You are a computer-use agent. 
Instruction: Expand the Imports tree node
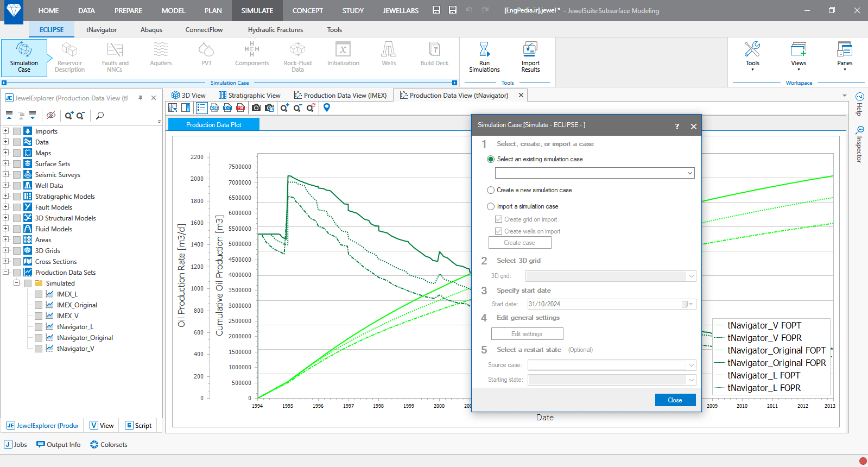click(5, 131)
